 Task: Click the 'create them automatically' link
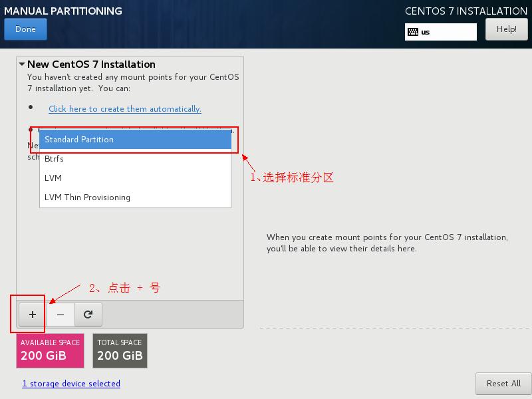pos(124,109)
